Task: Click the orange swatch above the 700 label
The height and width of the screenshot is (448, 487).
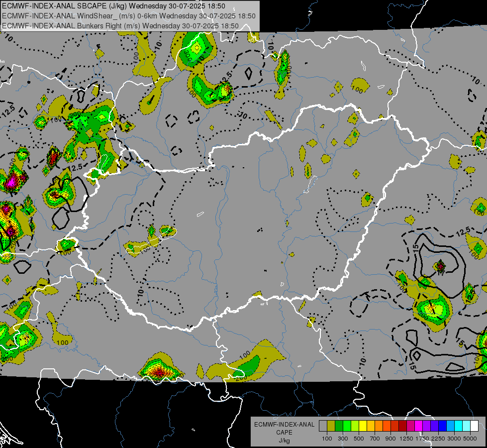Action: coord(379,426)
